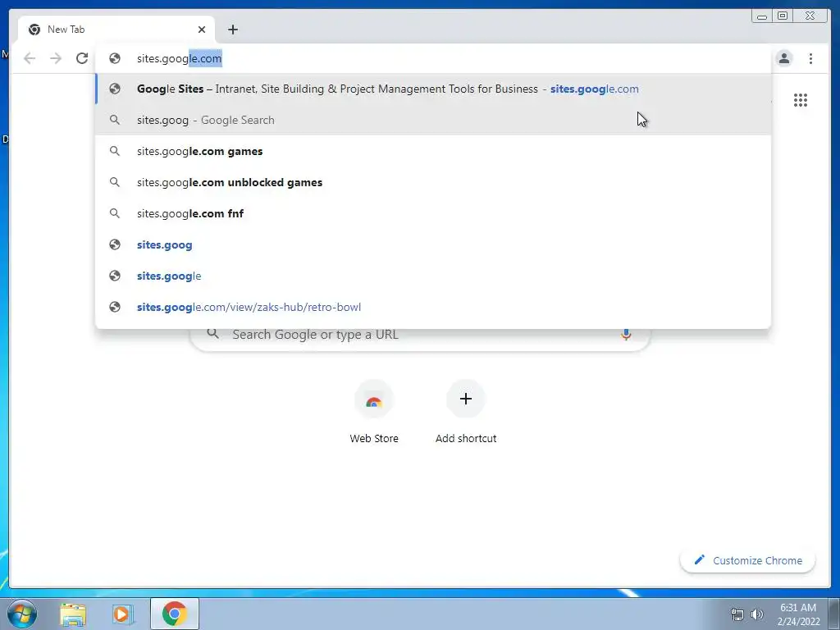
Task: Launch Windows Media Player from the taskbar
Action: [122, 614]
